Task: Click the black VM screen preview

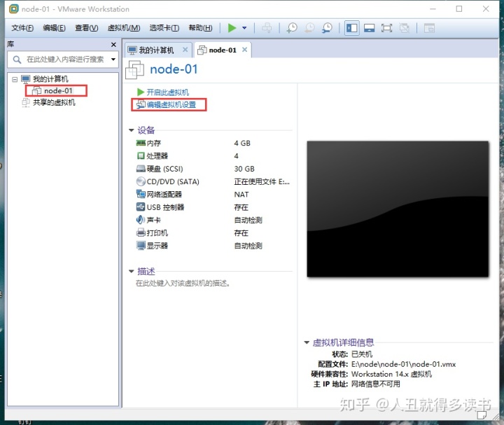Action: pos(398,209)
